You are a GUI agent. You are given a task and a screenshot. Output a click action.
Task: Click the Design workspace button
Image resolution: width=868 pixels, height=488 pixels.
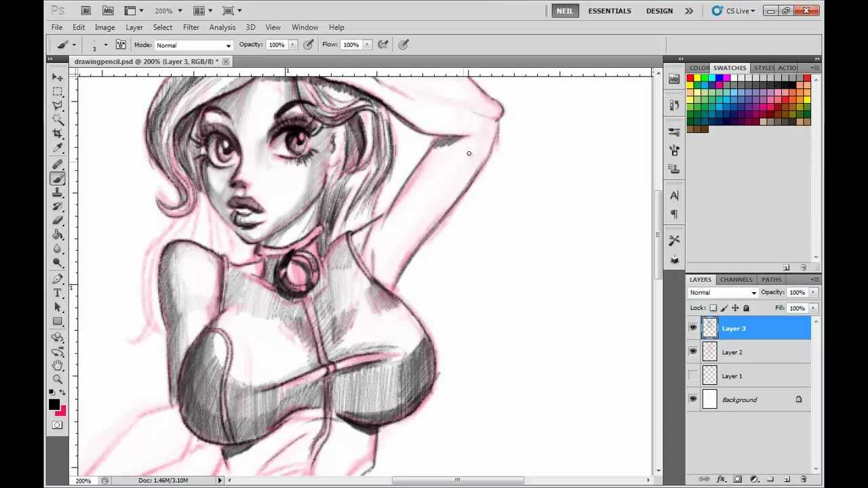tap(659, 11)
